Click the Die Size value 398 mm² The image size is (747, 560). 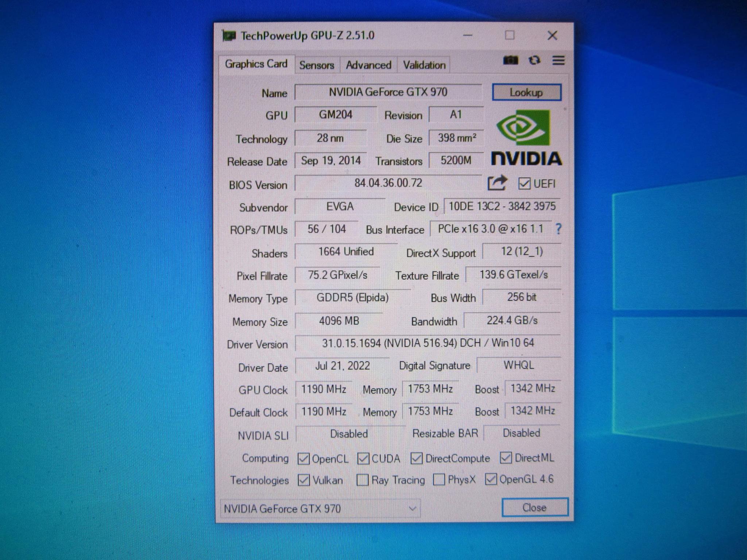456,138
